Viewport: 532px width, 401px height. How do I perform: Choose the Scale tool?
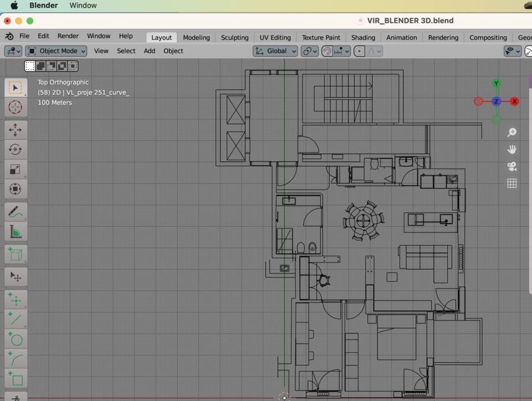tap(15, 170)
